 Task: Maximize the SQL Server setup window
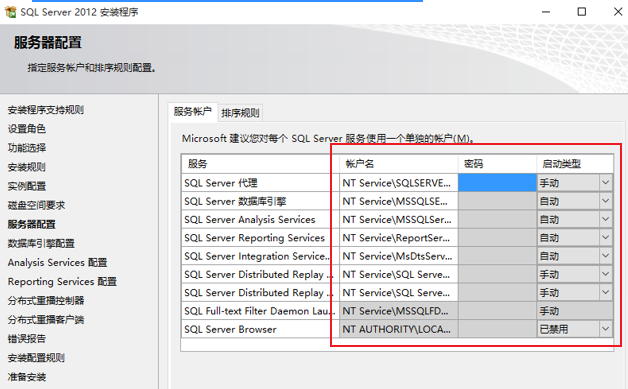click(582, 12)
